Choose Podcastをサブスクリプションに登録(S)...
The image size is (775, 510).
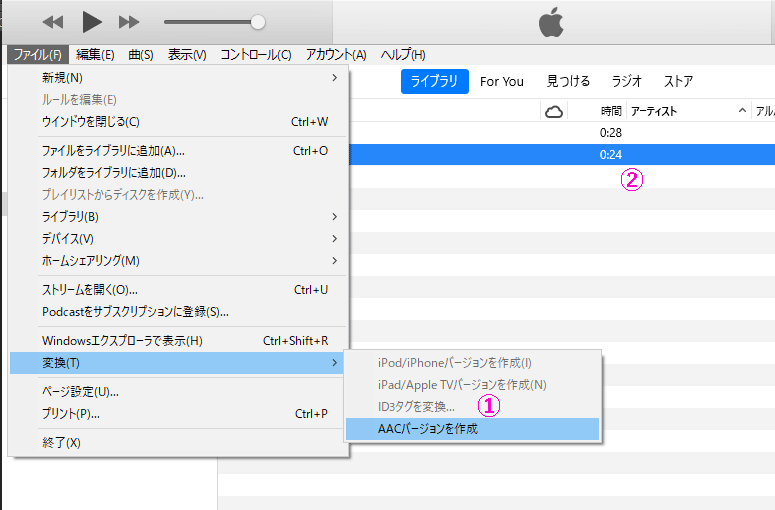[x=178, y=311]
